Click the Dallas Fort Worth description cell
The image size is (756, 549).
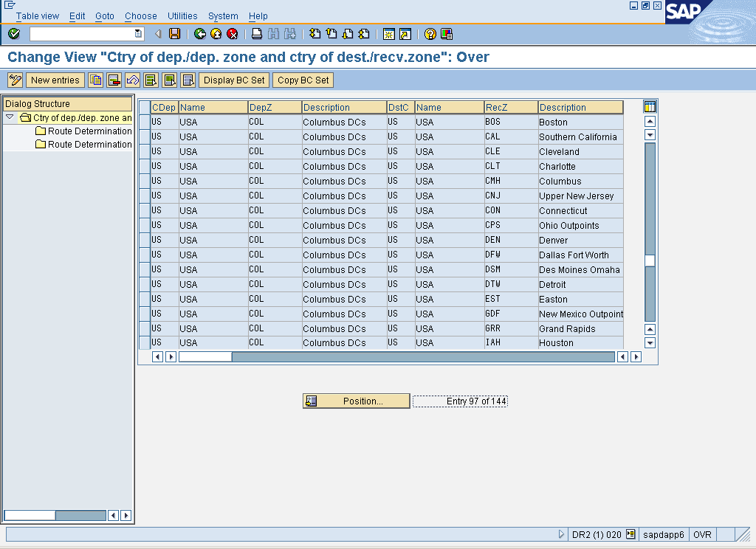click(580, 255)
